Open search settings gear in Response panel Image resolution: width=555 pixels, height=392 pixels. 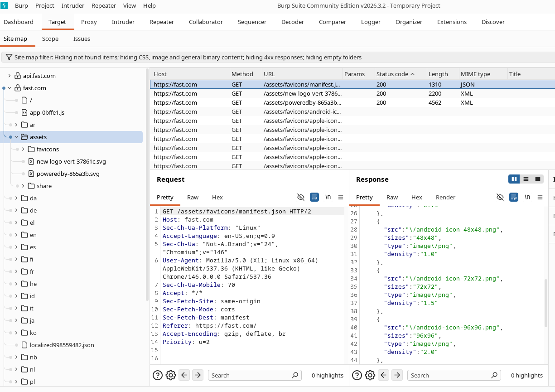click(370, 375)
